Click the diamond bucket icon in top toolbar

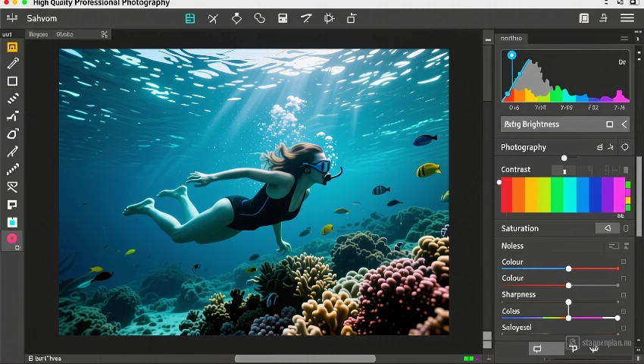(236, 18)
